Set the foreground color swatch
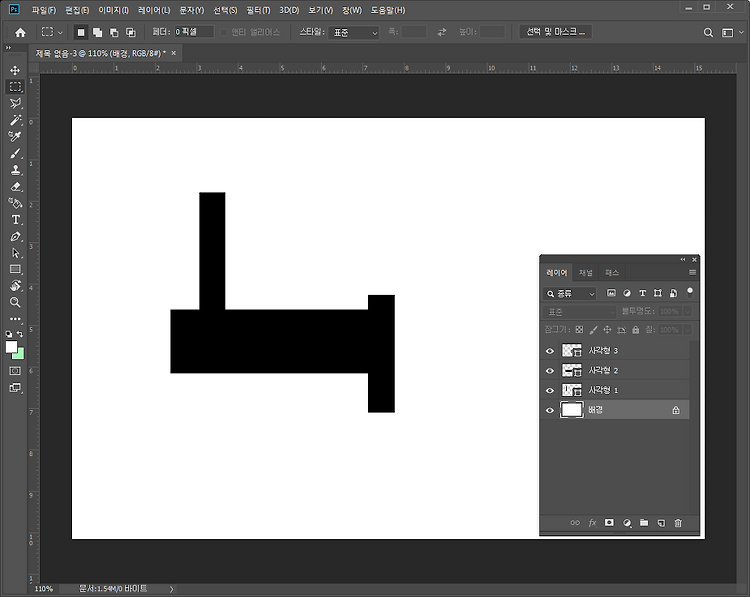750x597 pixels. click(11, 347)
